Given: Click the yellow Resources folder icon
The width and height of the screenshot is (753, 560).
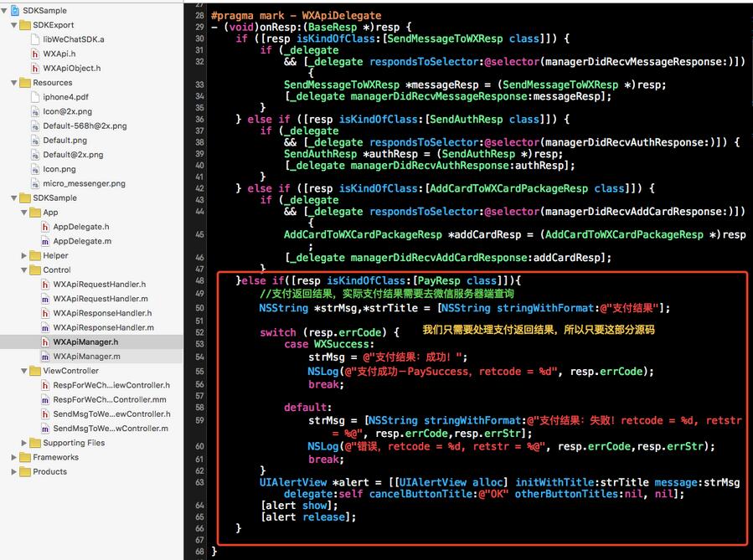Looking at the screenshot, I should 25,83.
